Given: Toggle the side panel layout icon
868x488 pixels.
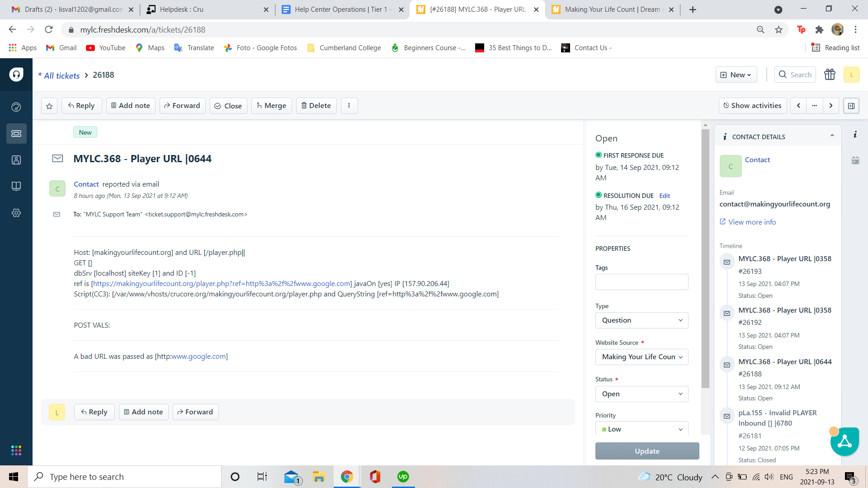Looking at the screenshot, I should point(851,106).
